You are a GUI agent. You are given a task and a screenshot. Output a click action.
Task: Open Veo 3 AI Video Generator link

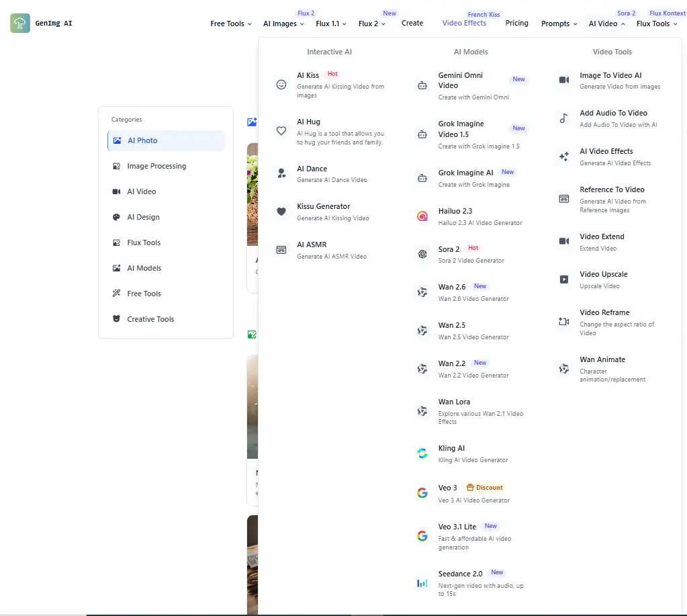tap(472, 493)
